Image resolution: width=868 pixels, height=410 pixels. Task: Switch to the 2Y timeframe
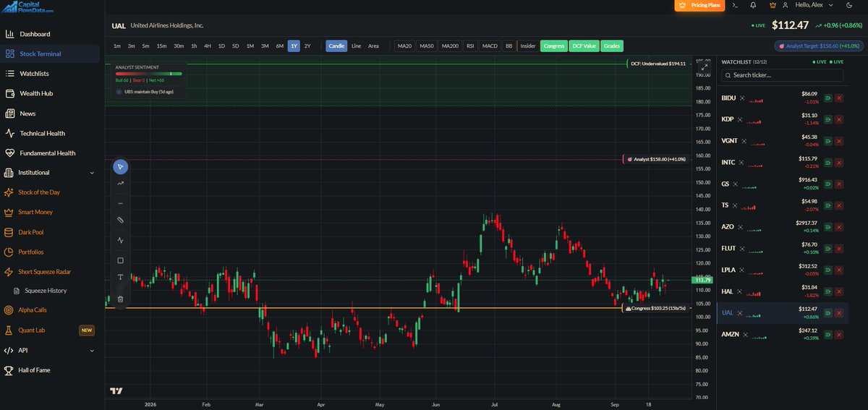(x=307, y=46)
